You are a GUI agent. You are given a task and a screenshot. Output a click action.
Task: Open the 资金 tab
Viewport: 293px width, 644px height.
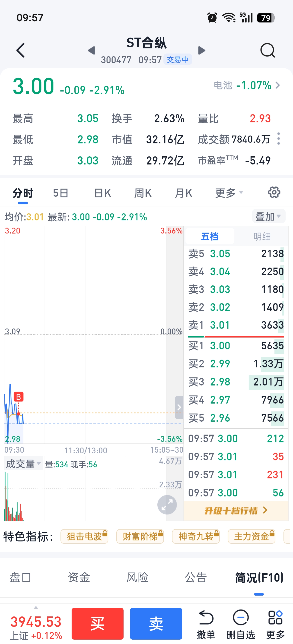coord(79,578)
